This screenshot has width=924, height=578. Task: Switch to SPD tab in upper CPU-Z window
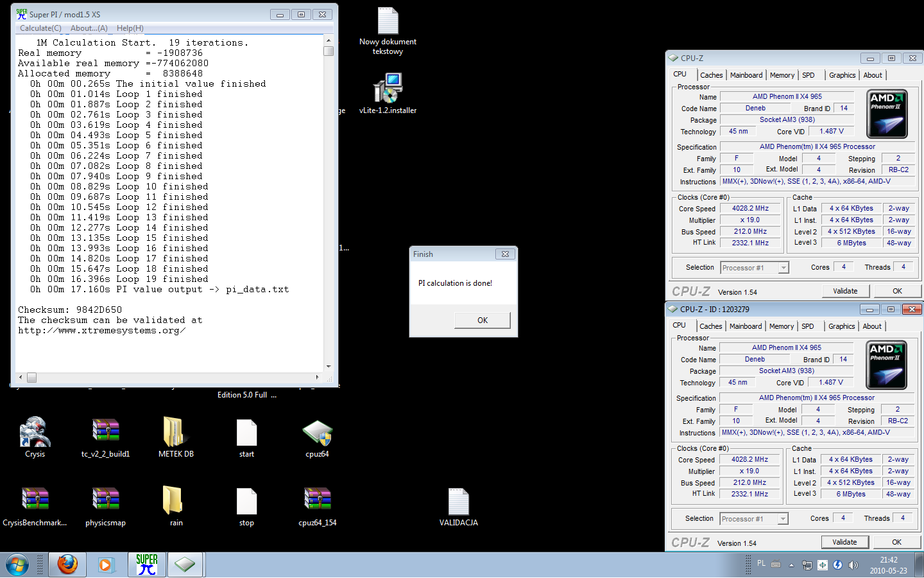click(x=809, y=75)
